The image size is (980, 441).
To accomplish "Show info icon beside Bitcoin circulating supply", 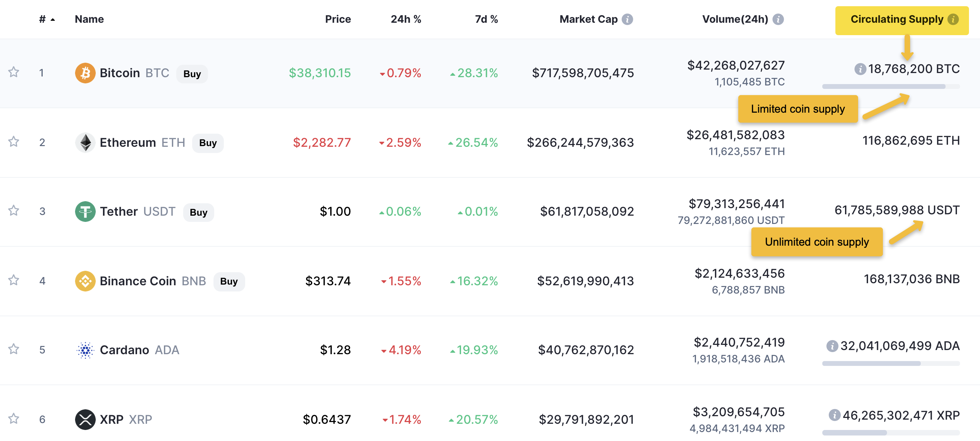I will coord(860,69).
